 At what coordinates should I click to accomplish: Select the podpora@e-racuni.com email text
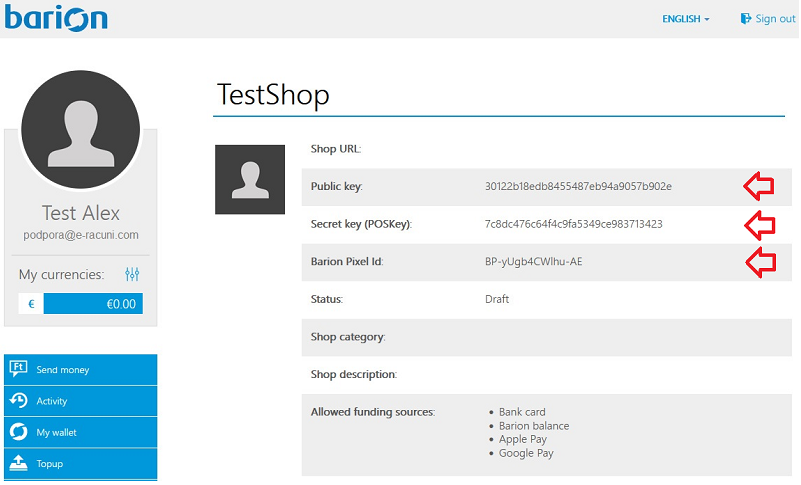pos(81,235)
